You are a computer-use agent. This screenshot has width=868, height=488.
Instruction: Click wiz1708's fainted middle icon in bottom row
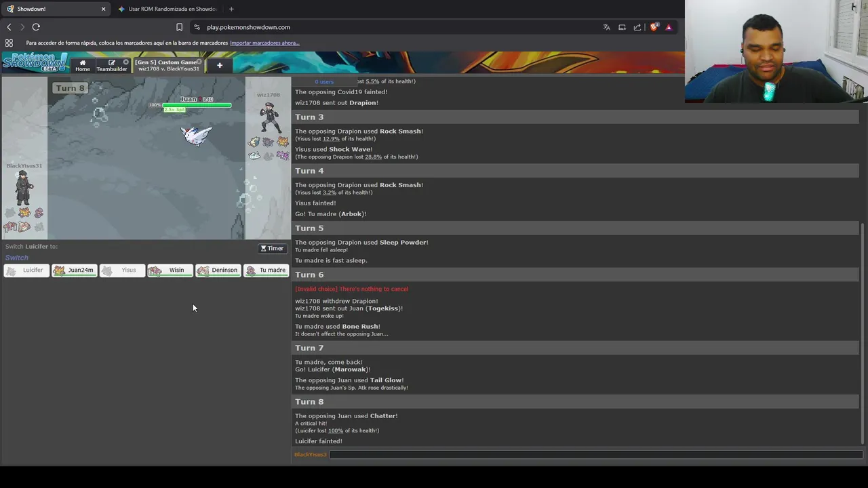[x=268, y=155]
